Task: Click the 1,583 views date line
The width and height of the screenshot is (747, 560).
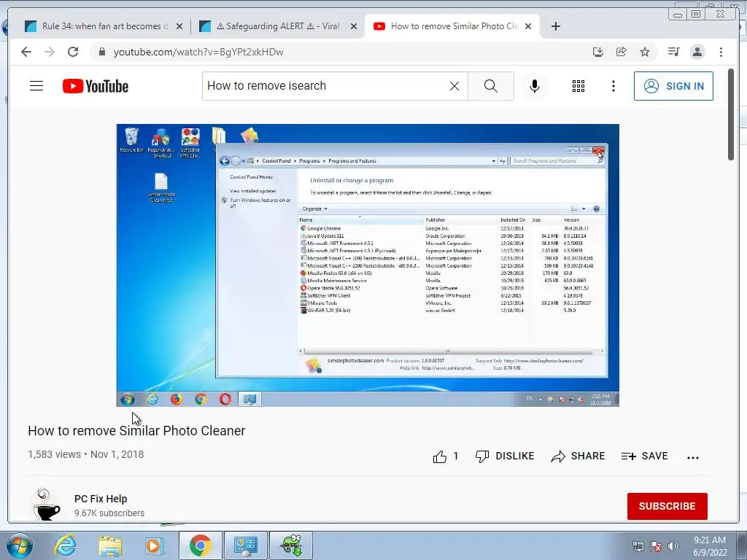Action: pyautogui.click(x=86, y=454)
